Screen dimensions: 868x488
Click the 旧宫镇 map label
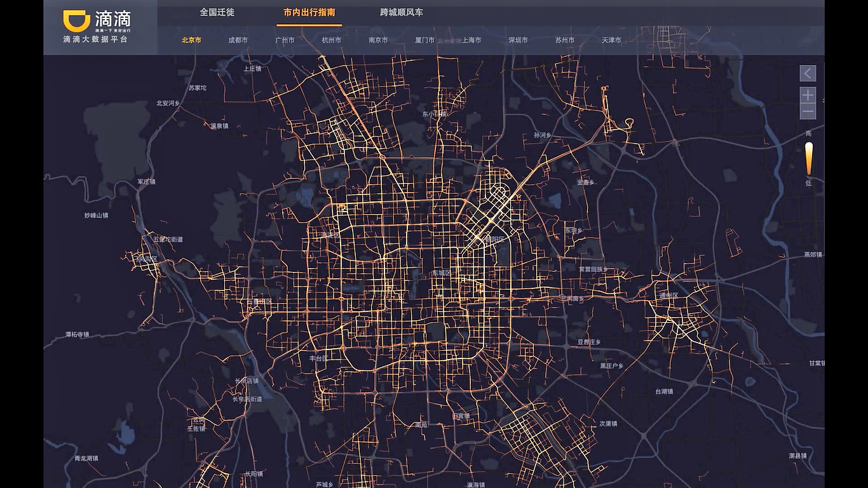[460, 416]
